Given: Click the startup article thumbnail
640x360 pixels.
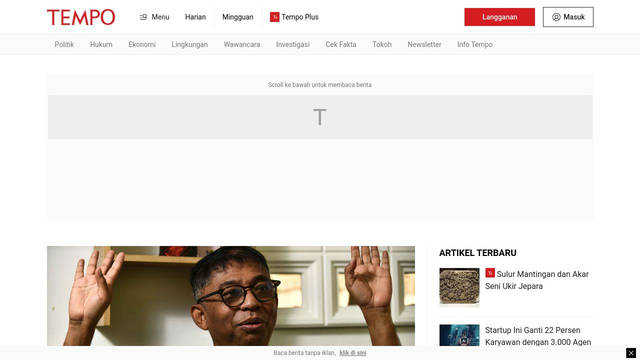Looking at the screenshot, I should pyautogui.click(x=459, y=335).
